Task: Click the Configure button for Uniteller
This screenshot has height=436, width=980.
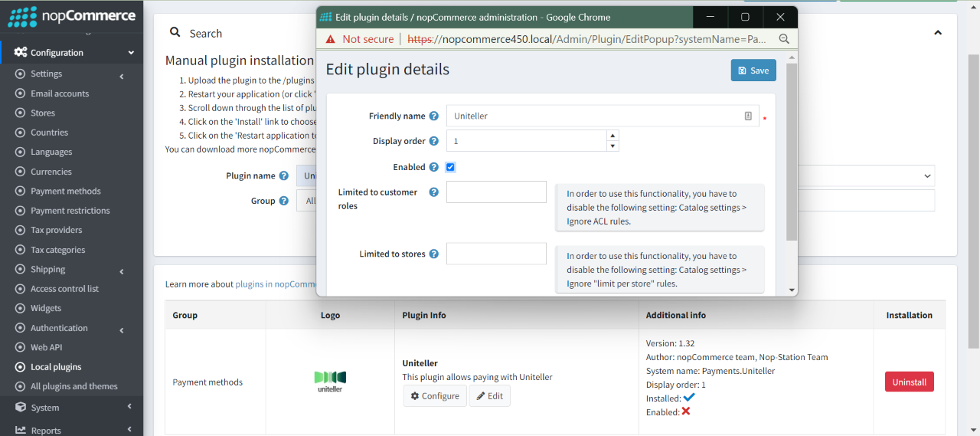Action: (435, 396)
